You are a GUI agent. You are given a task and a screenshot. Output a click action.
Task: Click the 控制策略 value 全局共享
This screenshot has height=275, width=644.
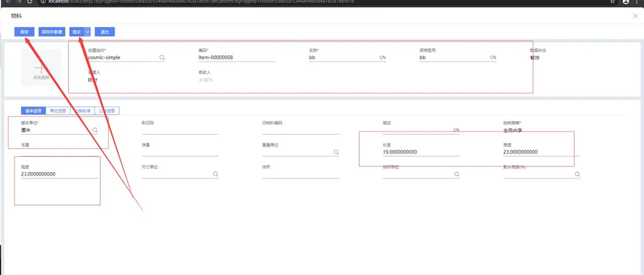513,130
